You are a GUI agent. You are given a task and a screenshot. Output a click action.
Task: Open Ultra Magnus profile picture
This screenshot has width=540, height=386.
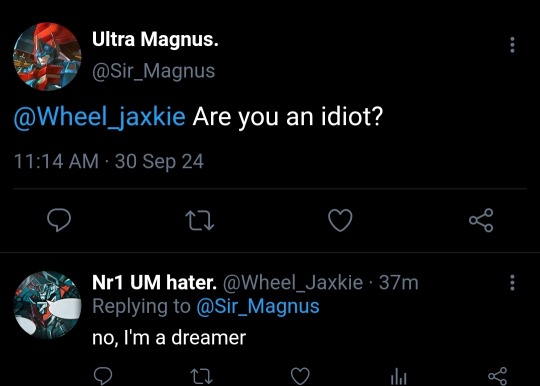(x=47, y=56)
